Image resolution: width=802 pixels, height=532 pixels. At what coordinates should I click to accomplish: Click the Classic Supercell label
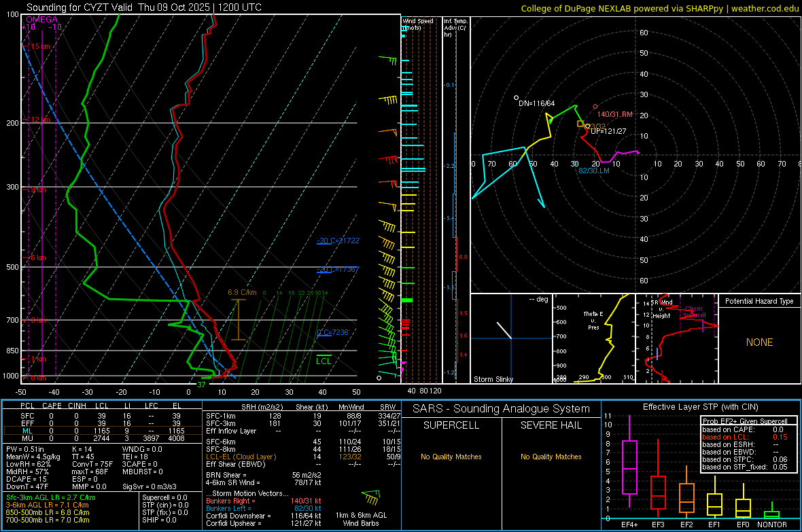695,312
